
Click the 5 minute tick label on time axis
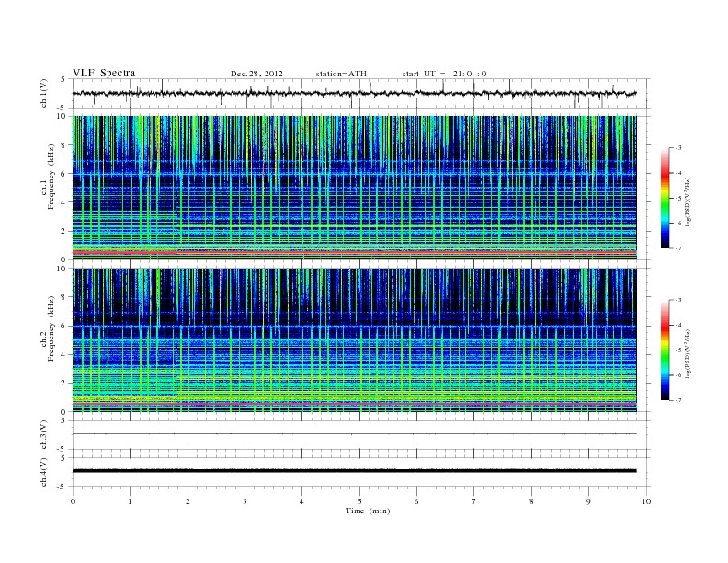coord(359,501)
